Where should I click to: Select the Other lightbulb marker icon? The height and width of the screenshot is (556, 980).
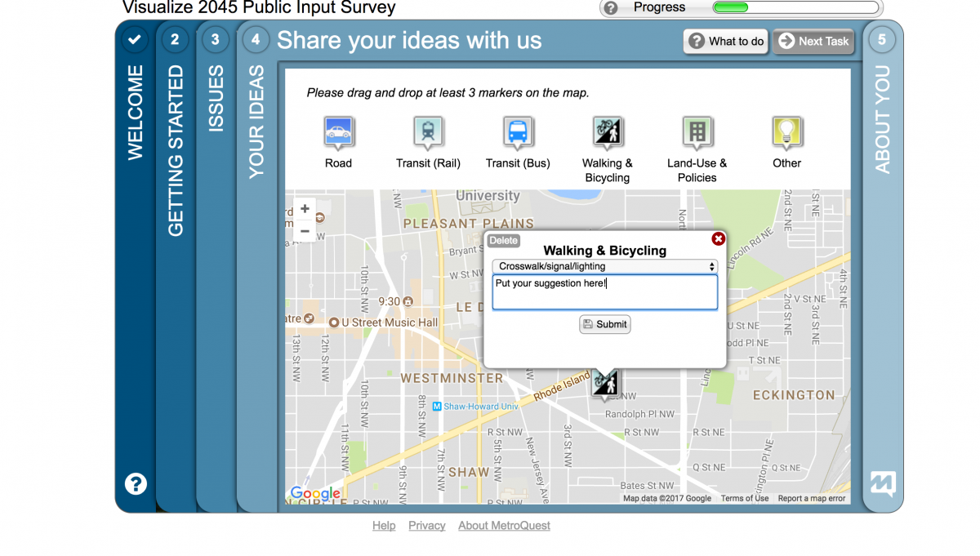[x=787, y=132]
